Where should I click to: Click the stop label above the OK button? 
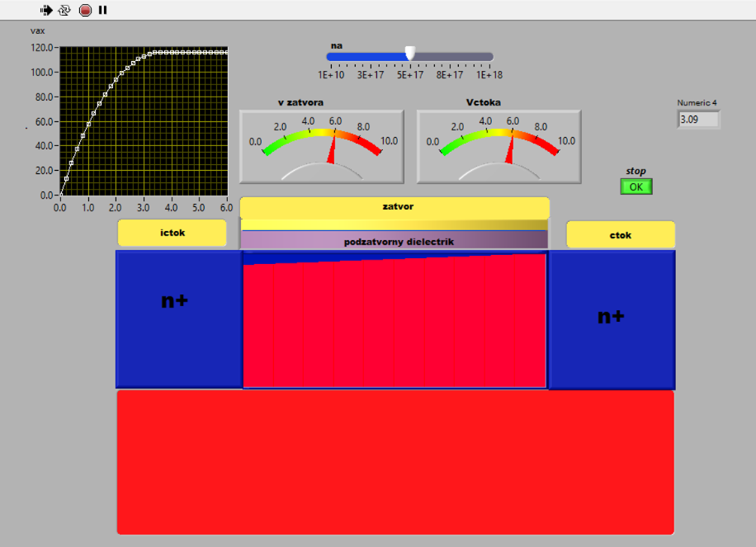point(636,171)
